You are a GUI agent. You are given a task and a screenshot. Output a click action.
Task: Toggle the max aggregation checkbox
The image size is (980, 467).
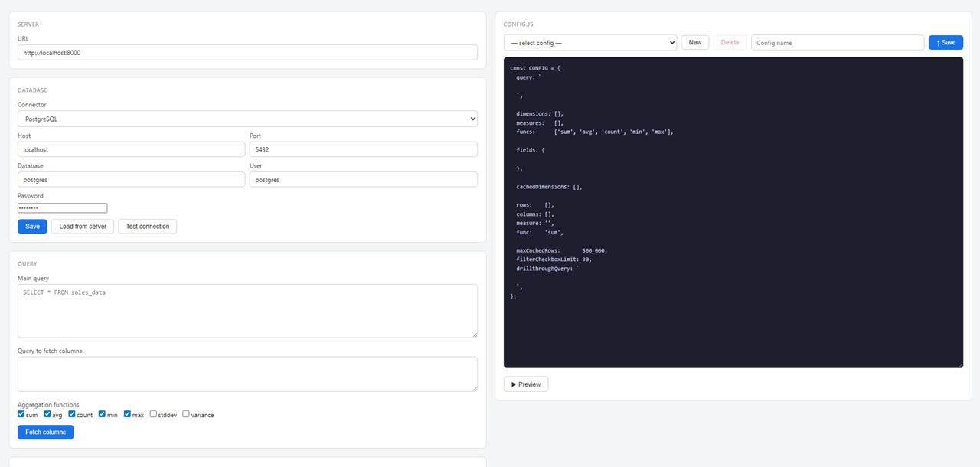(127, 414)
